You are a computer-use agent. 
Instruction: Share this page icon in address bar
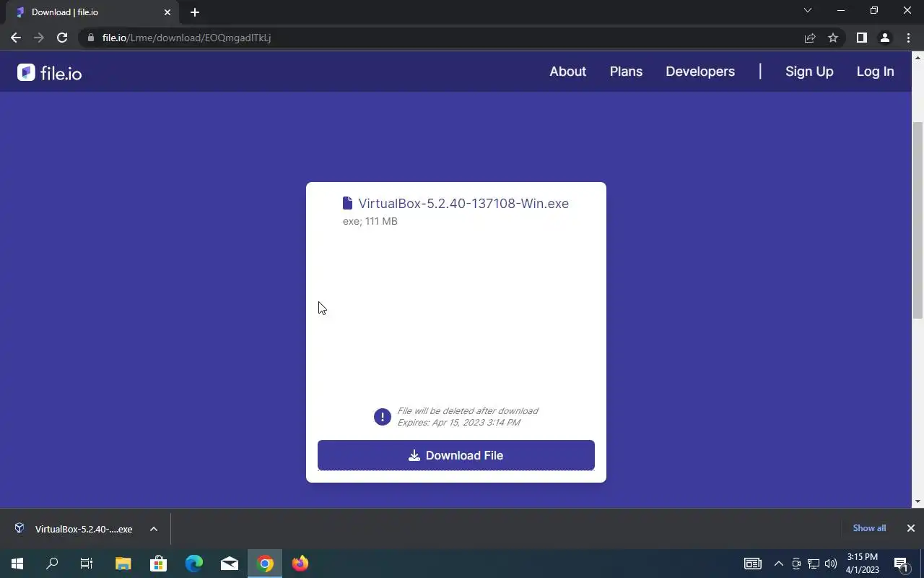point(810,38)
